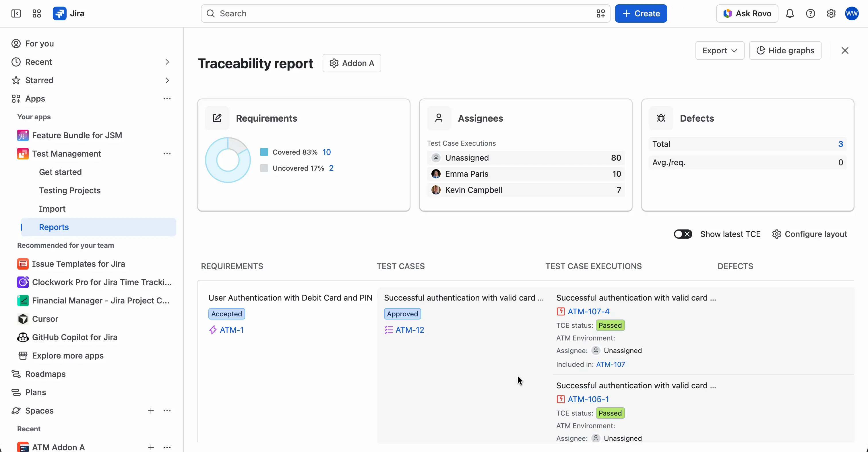Select Emma Paris assignee row

point(526,174)
